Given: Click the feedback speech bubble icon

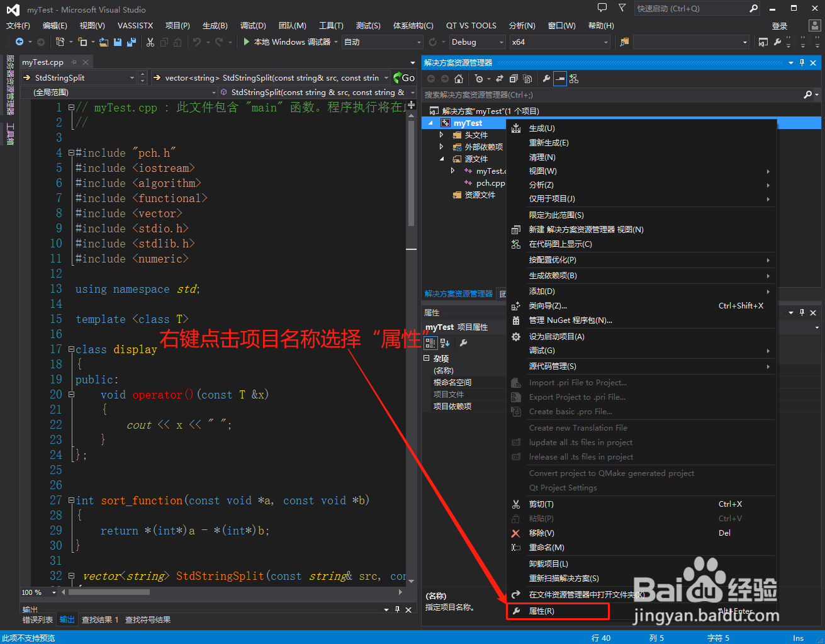Looking at the screenshot, I should pos(602,8).
